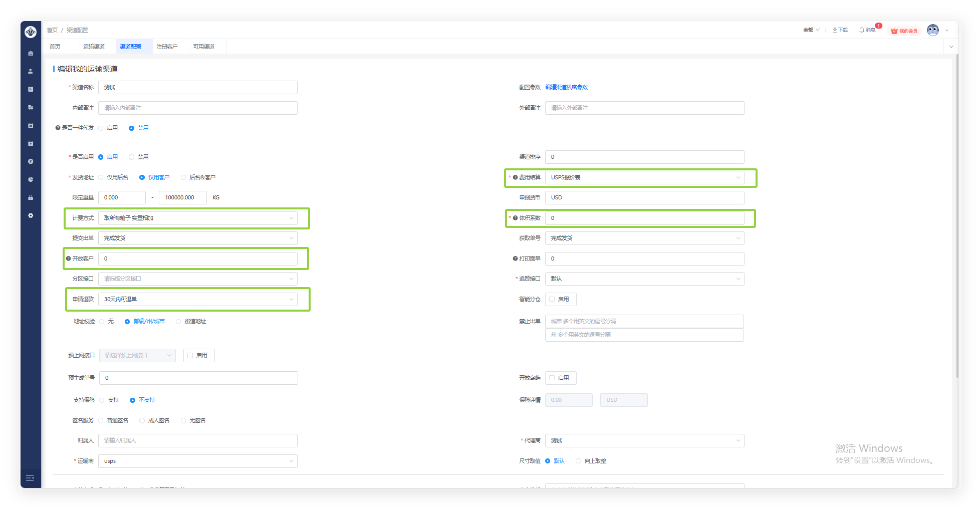This screenshot has height=508, width=980.
Task: Switch to the 注册客户 tab
Action: coord(167,47)
